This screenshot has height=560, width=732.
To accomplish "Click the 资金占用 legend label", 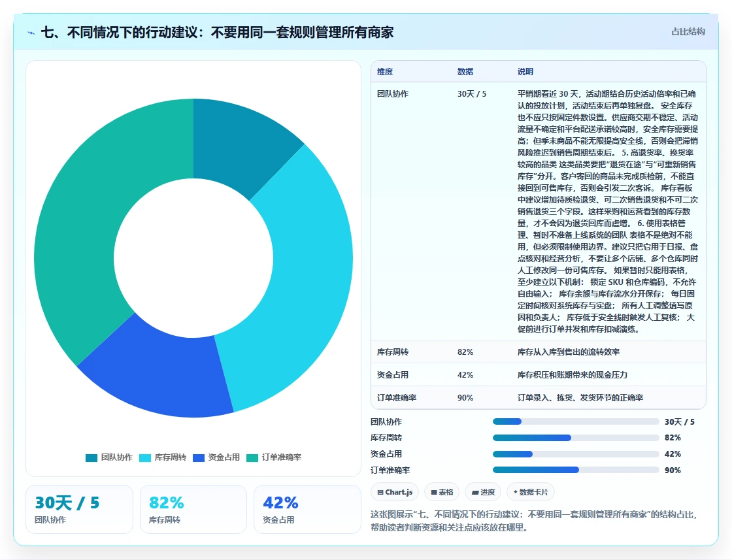I will (224, 457).
